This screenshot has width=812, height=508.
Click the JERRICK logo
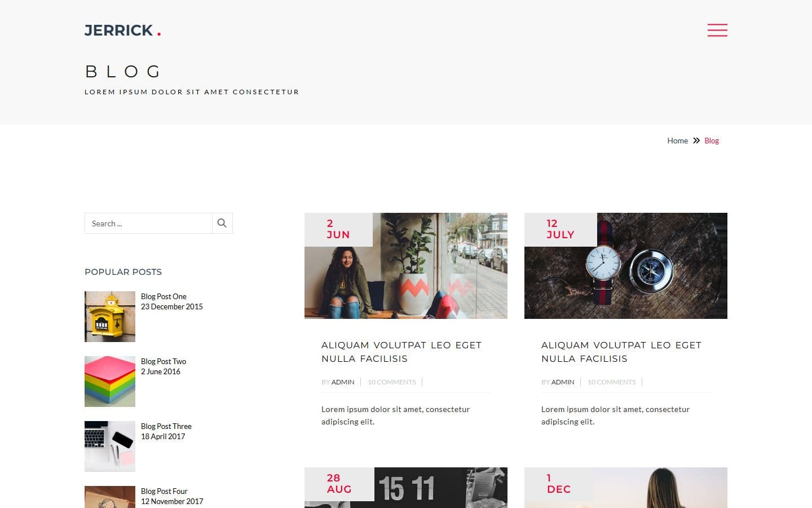122,30
